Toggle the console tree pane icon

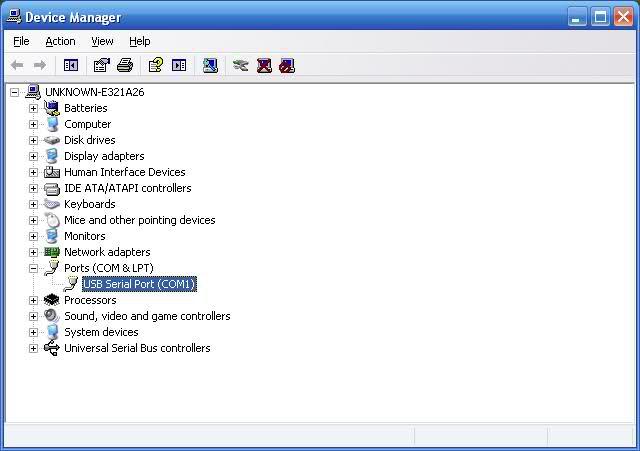click(x=71, y=65)
